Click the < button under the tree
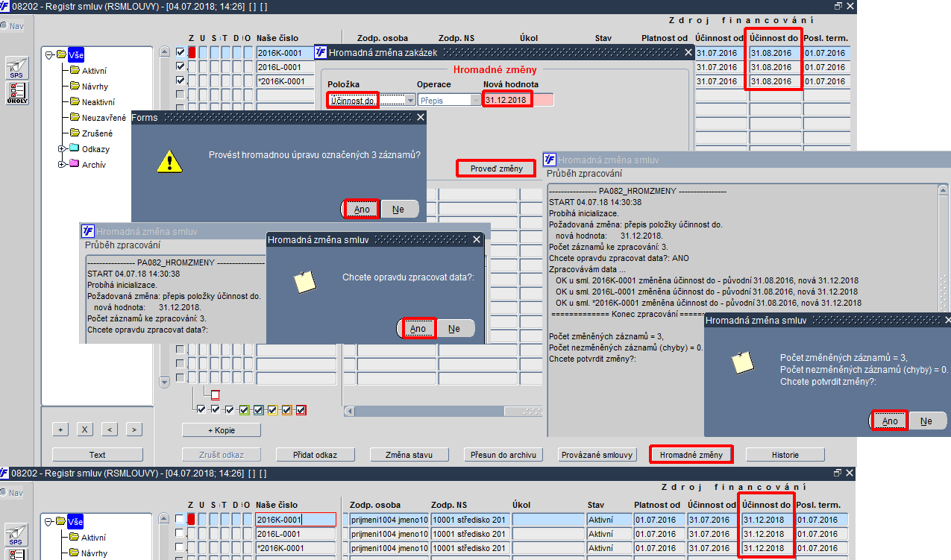The image size is (951, 560). tap(110, 429)
